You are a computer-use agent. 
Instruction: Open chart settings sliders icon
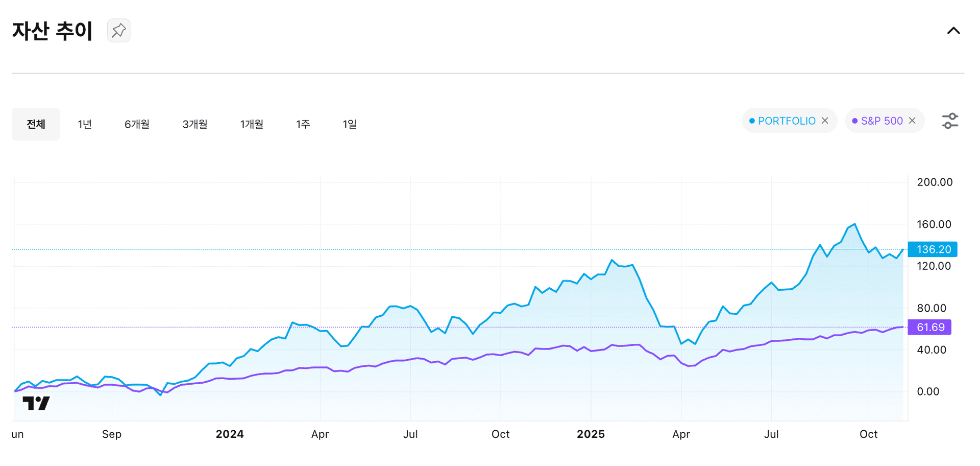click(x=949, y=121)
